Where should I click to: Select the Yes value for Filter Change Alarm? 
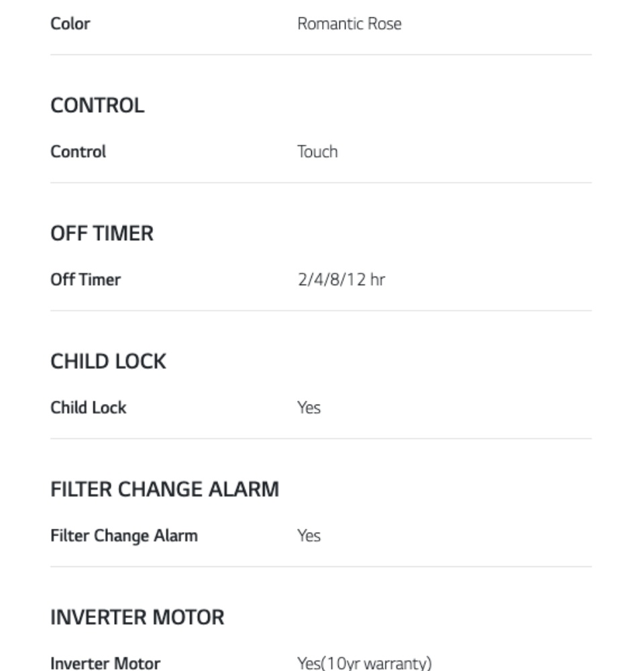click(309, 535)
